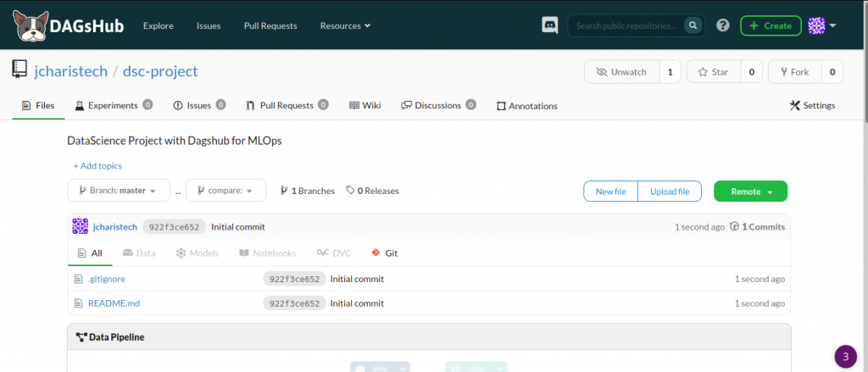Viewport: 868px width, 372px height.
Task: Expand the data node dropdown in pipeline
Action: point(403,368)
